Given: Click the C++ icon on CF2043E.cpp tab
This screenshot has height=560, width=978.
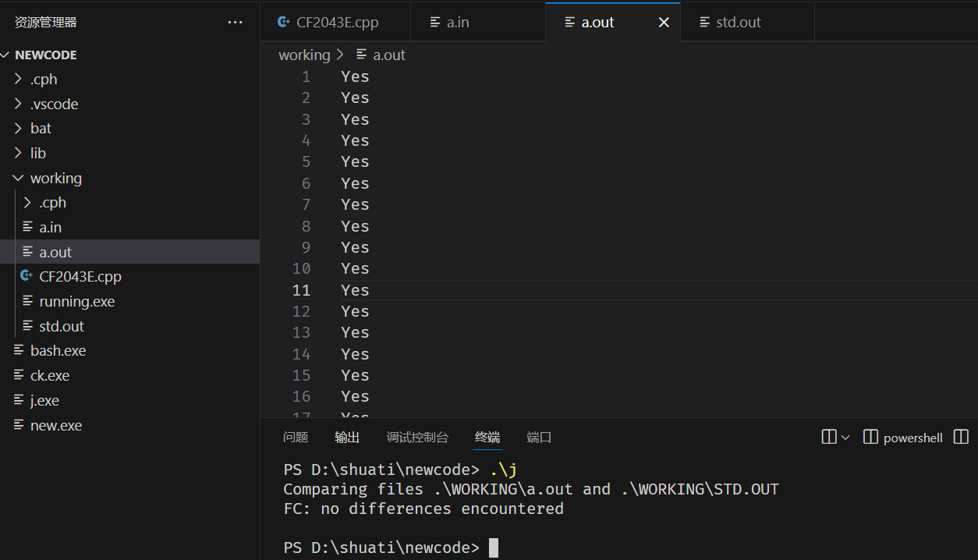Looking at the screenshot, I should (284, 22).
